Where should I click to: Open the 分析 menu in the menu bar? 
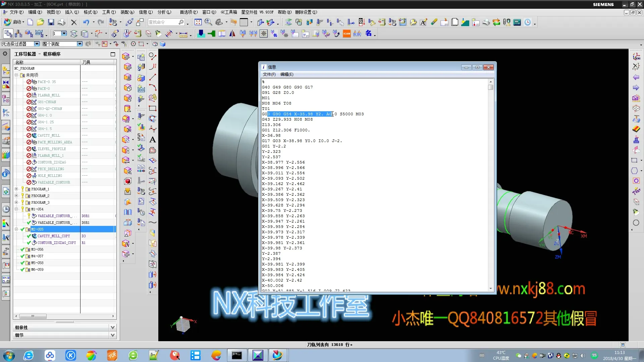164,12
